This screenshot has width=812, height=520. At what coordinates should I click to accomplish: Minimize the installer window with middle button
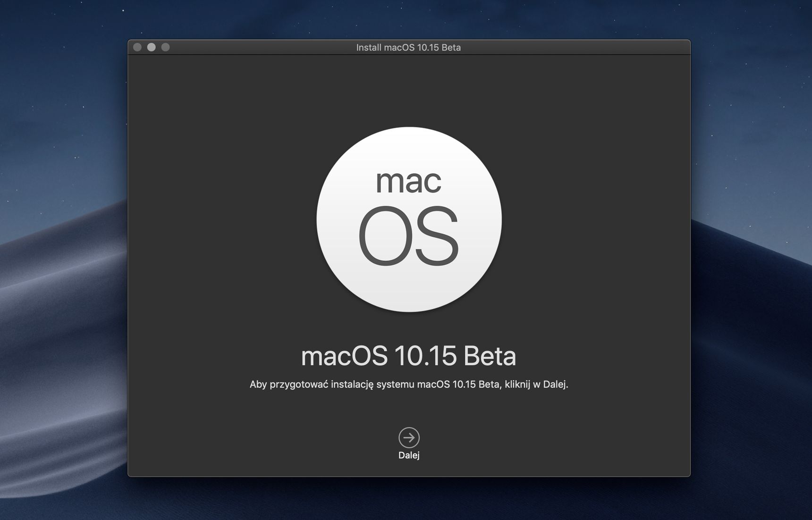[x=152, y=47]
